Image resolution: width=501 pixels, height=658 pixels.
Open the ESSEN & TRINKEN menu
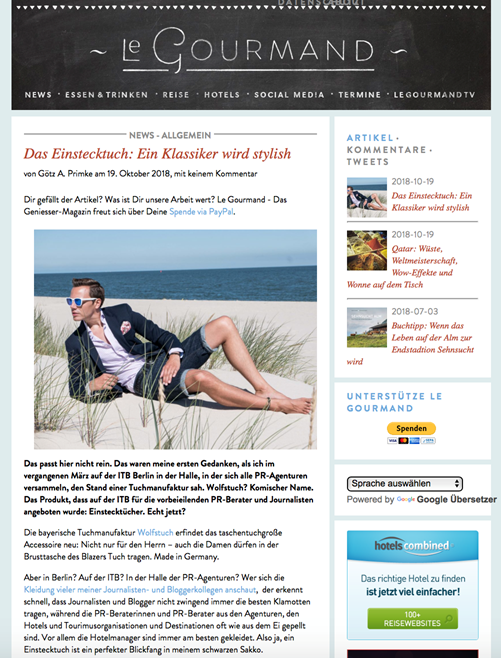[107, 95]
